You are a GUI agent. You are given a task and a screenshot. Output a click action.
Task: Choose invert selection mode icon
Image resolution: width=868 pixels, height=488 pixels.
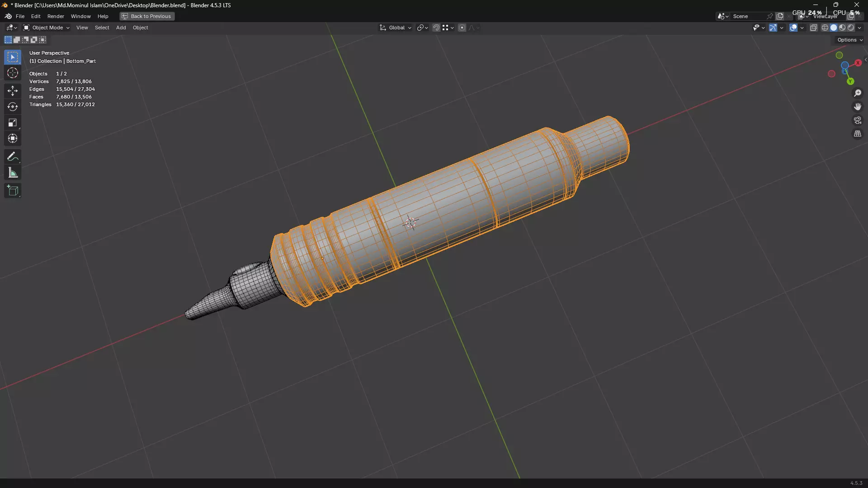[x=34, y=40]
